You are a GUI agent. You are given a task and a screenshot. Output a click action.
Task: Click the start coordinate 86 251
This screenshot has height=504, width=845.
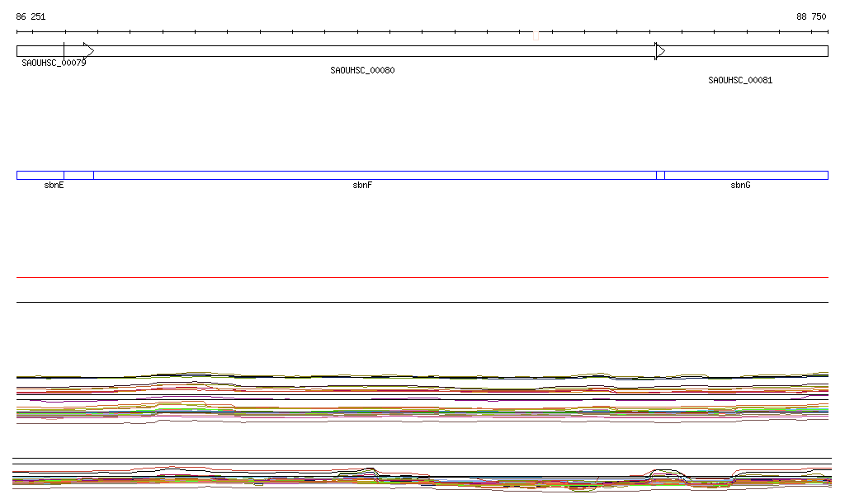31,16
